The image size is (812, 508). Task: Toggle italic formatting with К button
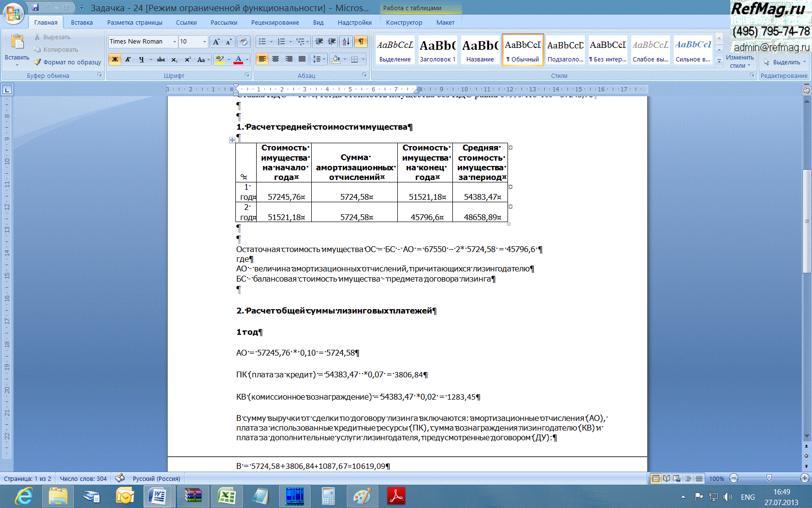pyautogui.click(x=128, y=60)
